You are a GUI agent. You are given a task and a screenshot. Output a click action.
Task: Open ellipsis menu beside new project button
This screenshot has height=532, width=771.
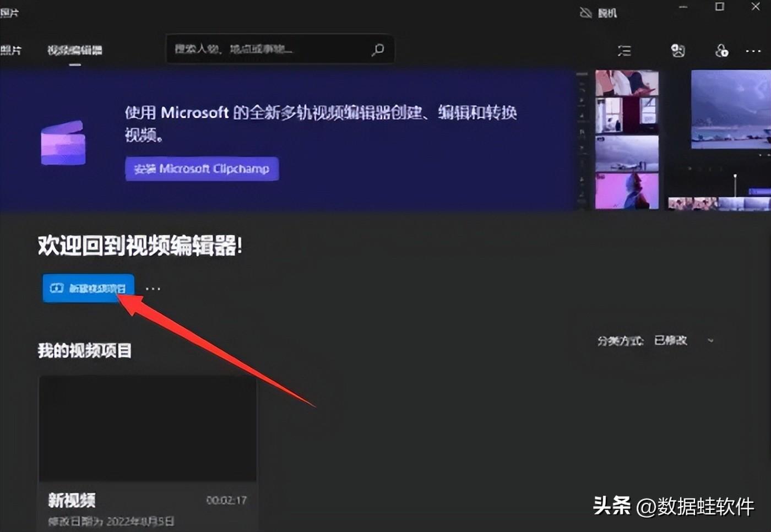[153, 289]
